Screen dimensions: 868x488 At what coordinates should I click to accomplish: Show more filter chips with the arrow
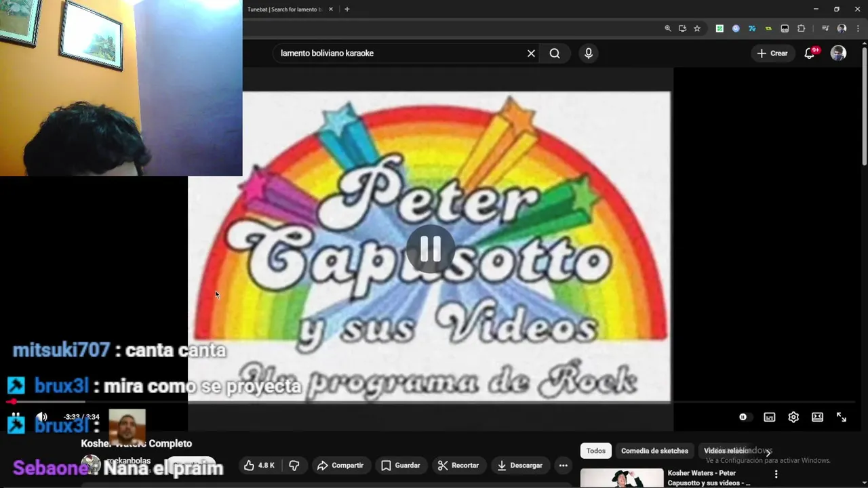pyautogui.click(x=768, y=451)
